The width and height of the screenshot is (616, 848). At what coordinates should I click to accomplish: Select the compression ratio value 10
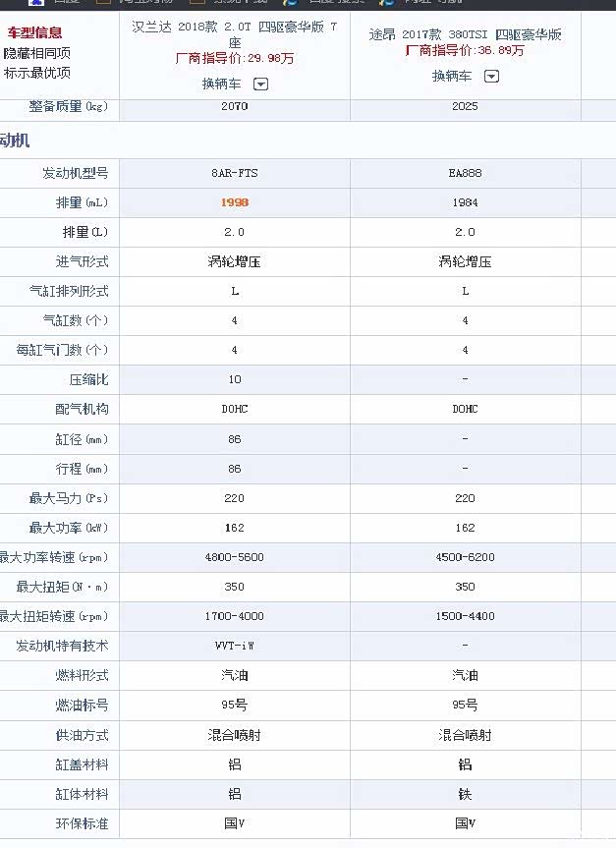(234, 379)
